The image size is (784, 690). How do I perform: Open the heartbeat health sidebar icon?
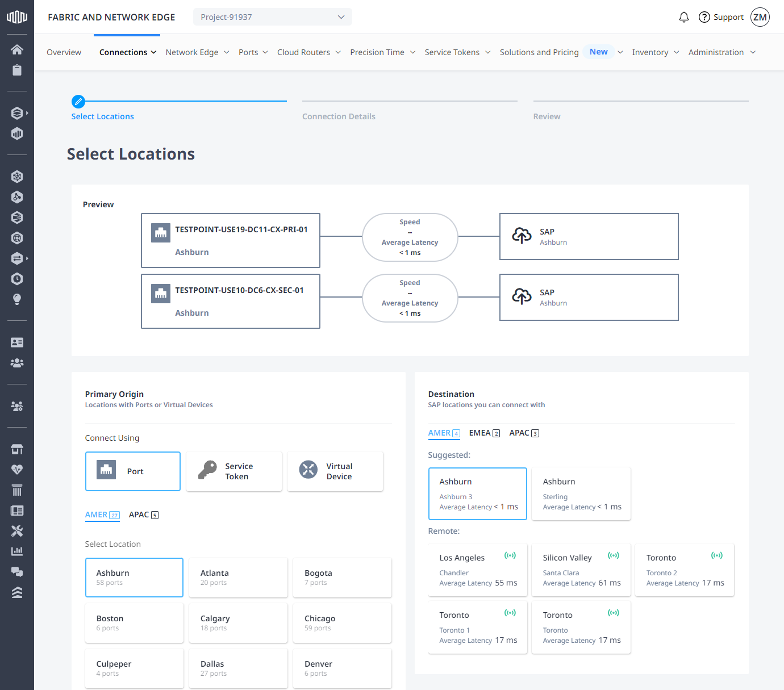click(x=17, y=470)
